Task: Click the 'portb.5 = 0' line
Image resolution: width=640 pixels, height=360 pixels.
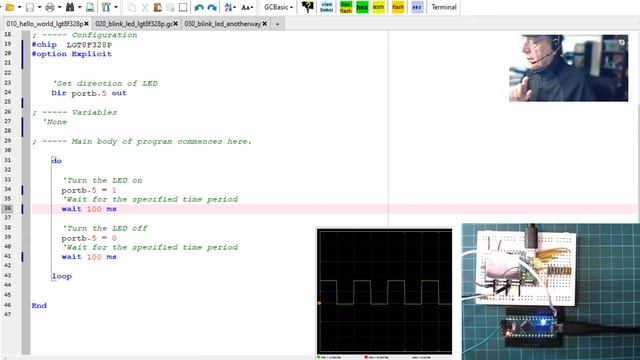Action: 89,238
